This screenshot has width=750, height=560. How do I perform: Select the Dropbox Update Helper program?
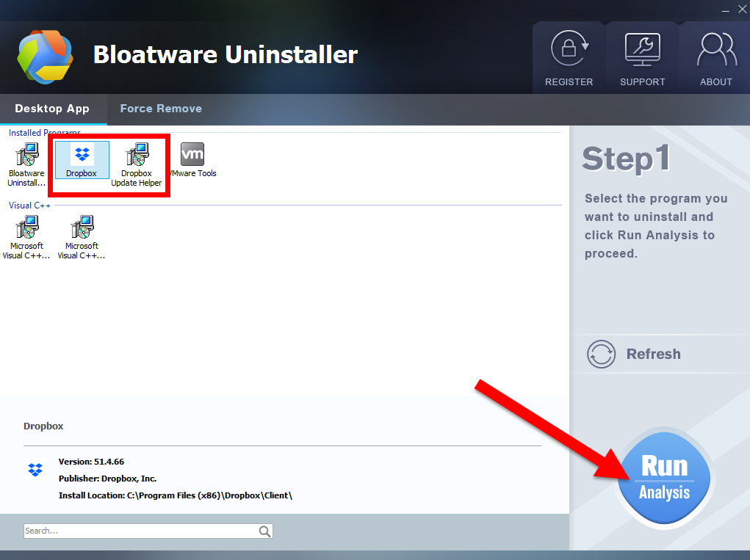tap(137, 165)
